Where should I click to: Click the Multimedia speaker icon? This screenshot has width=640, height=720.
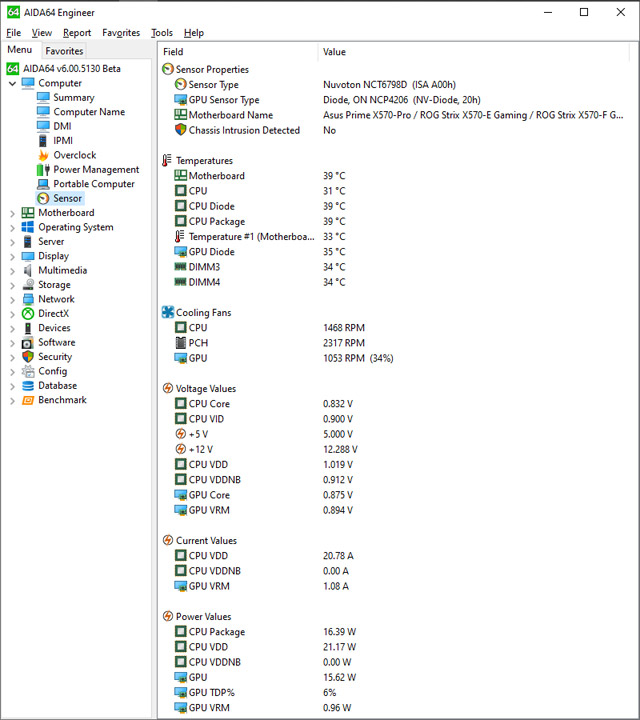click(28, 270)
